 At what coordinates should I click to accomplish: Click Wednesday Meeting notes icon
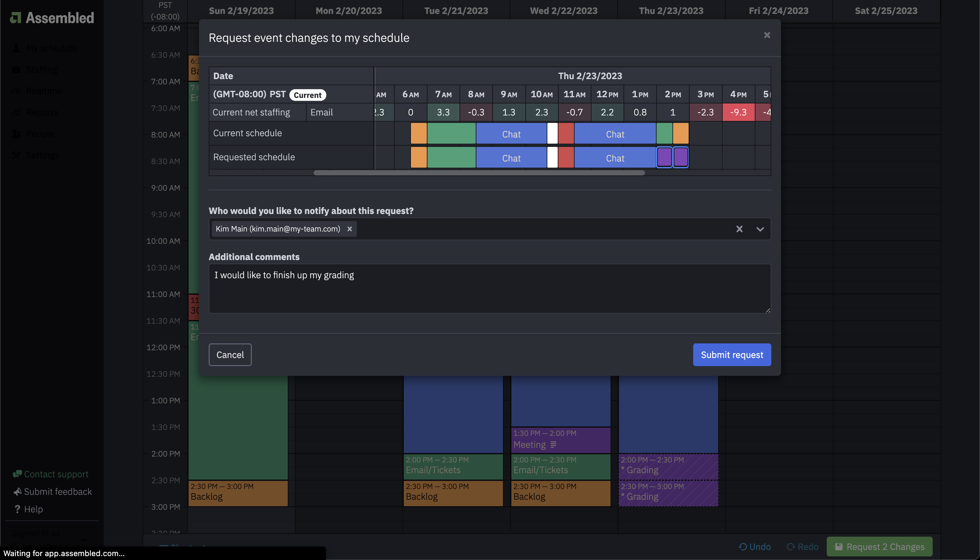click(x=554, y=445)
